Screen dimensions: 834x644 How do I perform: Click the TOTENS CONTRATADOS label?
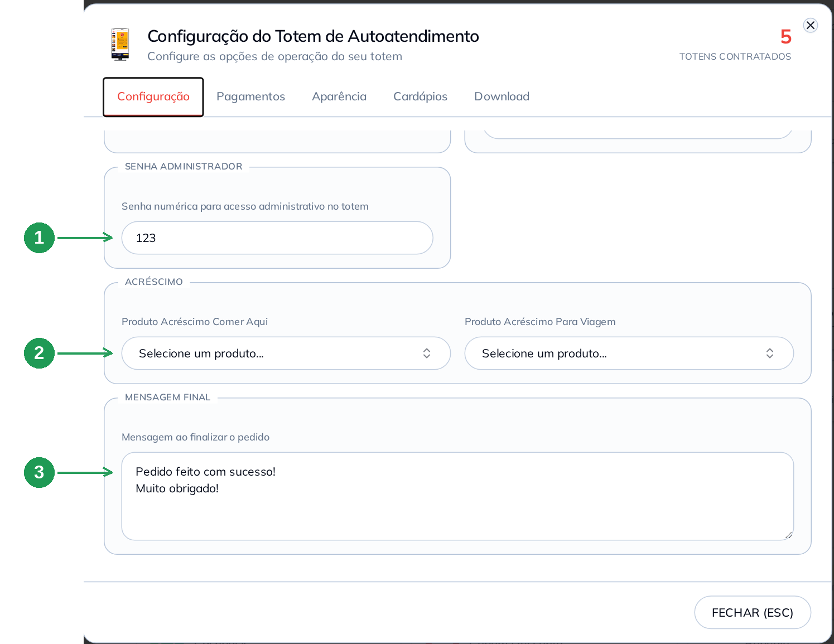[735, 56]
